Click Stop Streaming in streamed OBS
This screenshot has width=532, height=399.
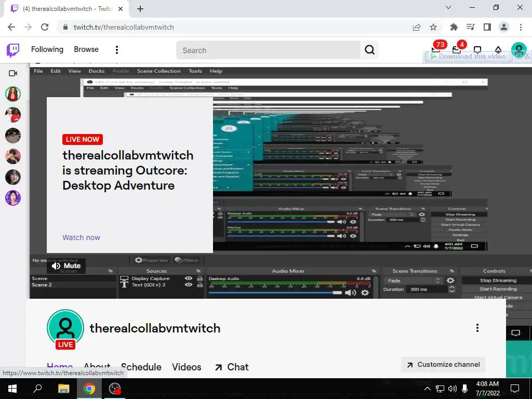pos(498,281)
